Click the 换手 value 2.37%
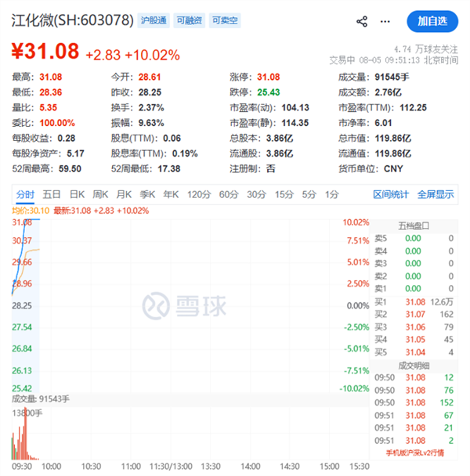Screen dimensions: 470x476 click(x=151, y=107)
